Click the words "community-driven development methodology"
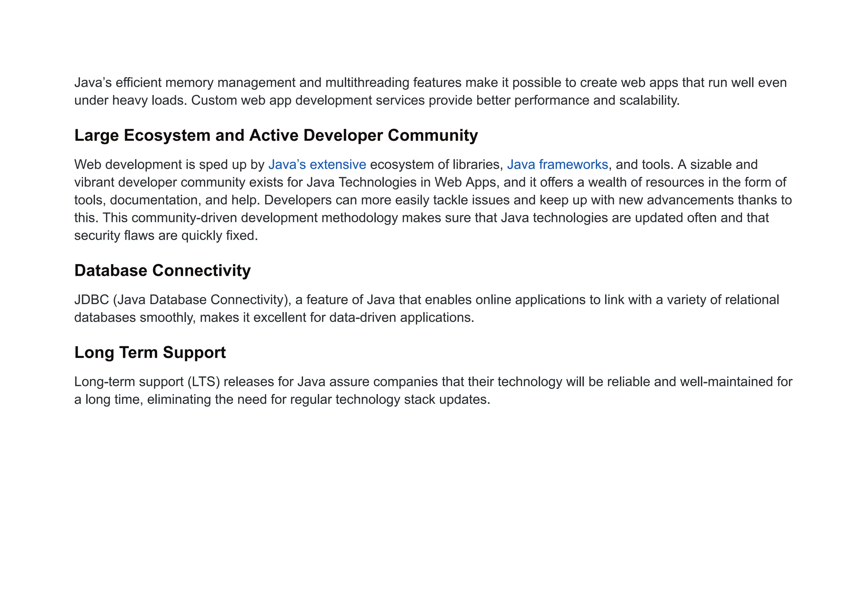 click(264, 218)
